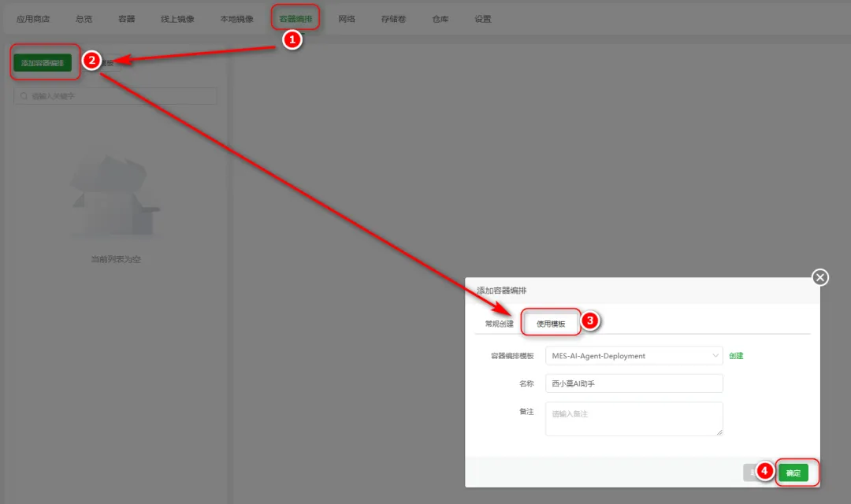
Task: Open the 设置 tab
Action: point(482,19)
